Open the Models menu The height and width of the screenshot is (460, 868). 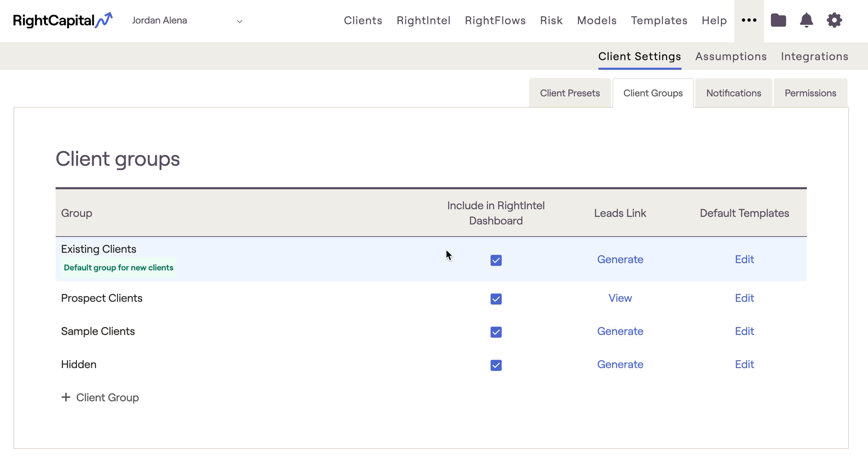coord(597,20)
